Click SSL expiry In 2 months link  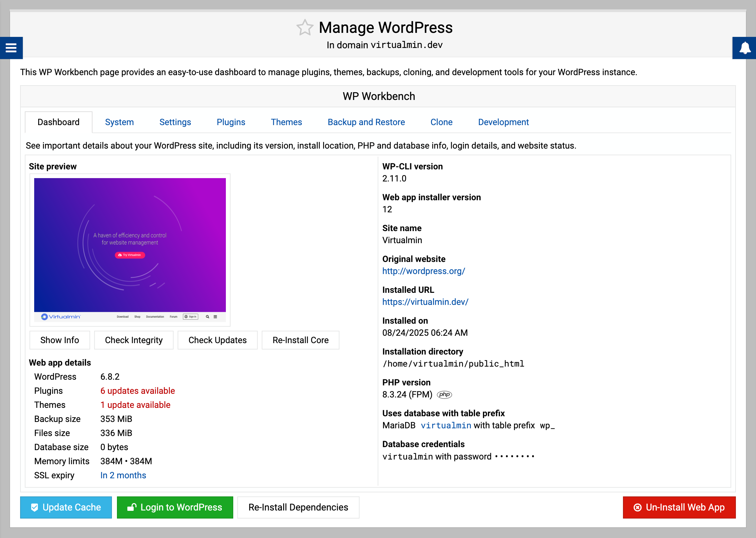click(123, 475)
